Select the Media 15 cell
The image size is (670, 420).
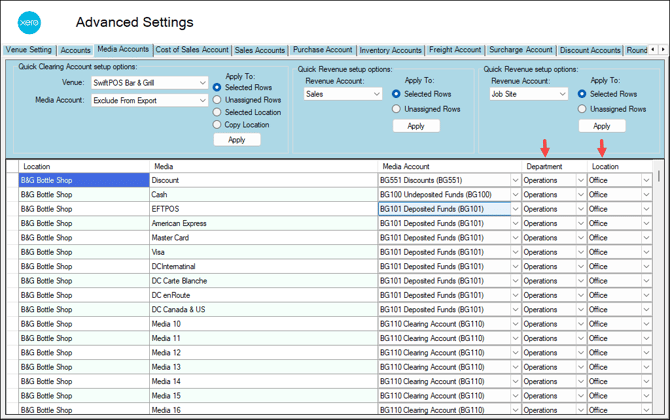pyautogui.click(x=263, y=396)
